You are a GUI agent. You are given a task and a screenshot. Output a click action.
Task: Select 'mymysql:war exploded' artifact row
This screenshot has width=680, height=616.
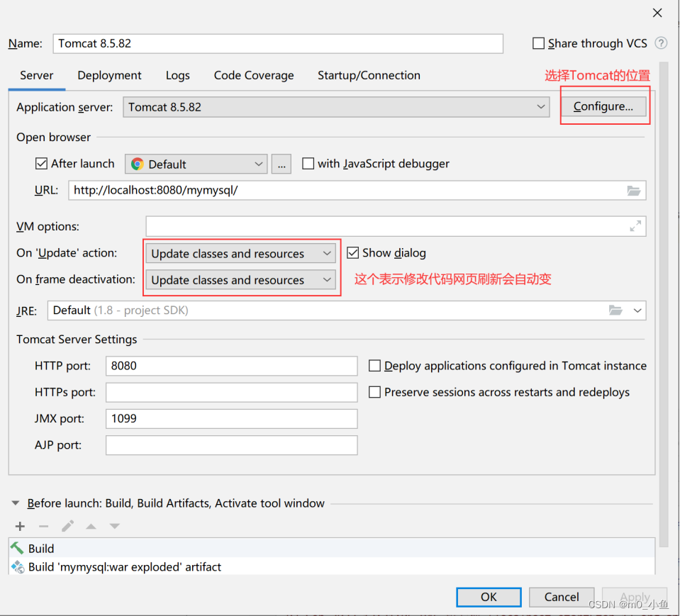[x=332, y=566]
